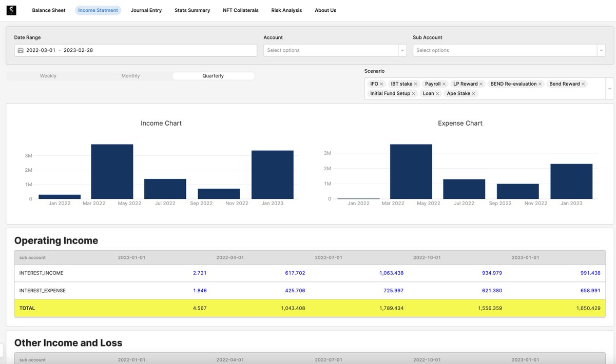Viewport: 616px width, 364px height.
Task: Click the INTEREST_EXPENSE value 1.846
Action: pyautogui.click(x=200, y=291)
